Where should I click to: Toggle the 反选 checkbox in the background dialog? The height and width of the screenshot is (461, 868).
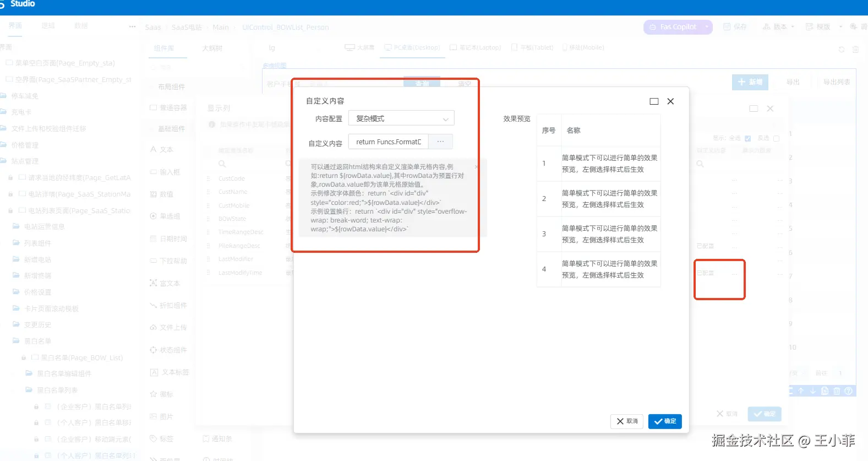click(x=776, y=138)
